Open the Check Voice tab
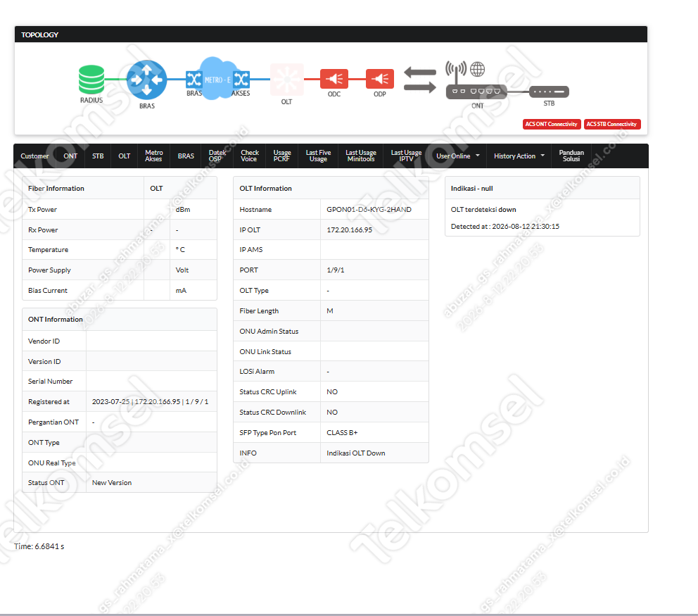Screen dimensions: 698x616 coord(249,156)
